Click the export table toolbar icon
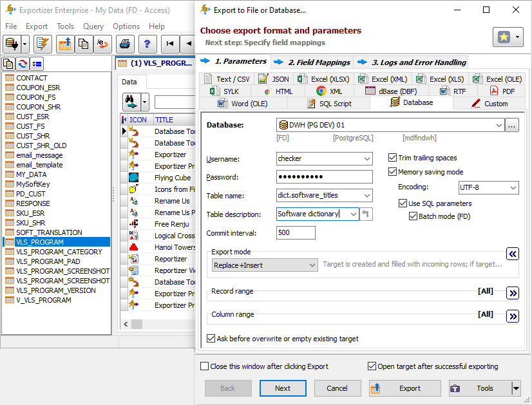The image size is (532, 405). click(x=65, y=44)
